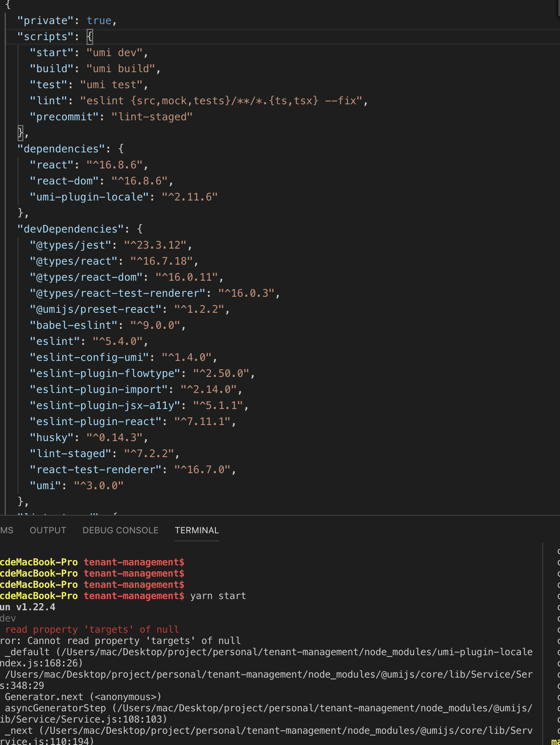Image resolution: width=560 pixels, height=745 pixels.
Task: Click the "eslint-plugin-import" entry
Action: (99, 389)
